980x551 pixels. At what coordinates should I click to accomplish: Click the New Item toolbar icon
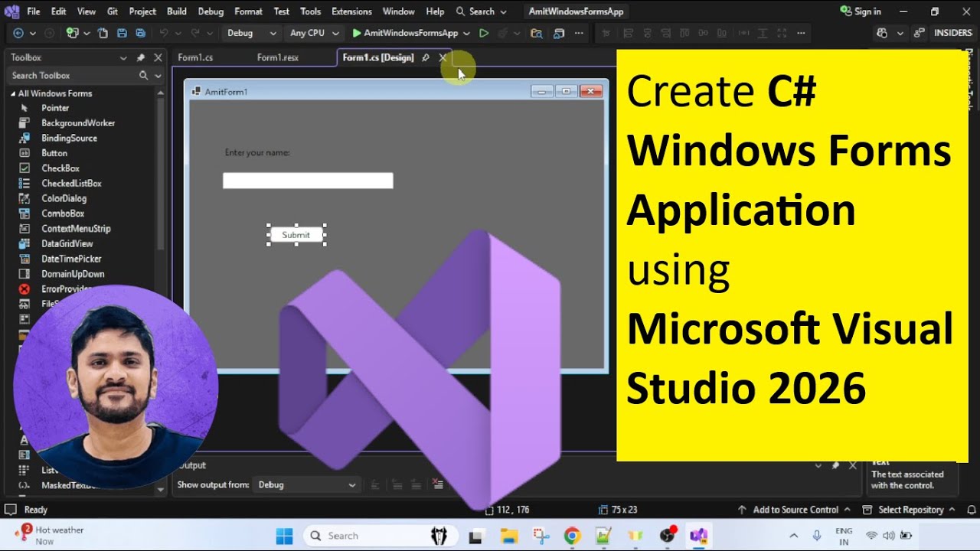[73, 33]
